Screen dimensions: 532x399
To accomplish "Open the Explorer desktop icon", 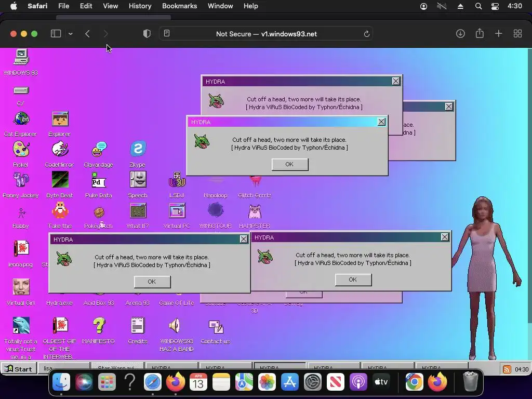I will click(60, 119).
